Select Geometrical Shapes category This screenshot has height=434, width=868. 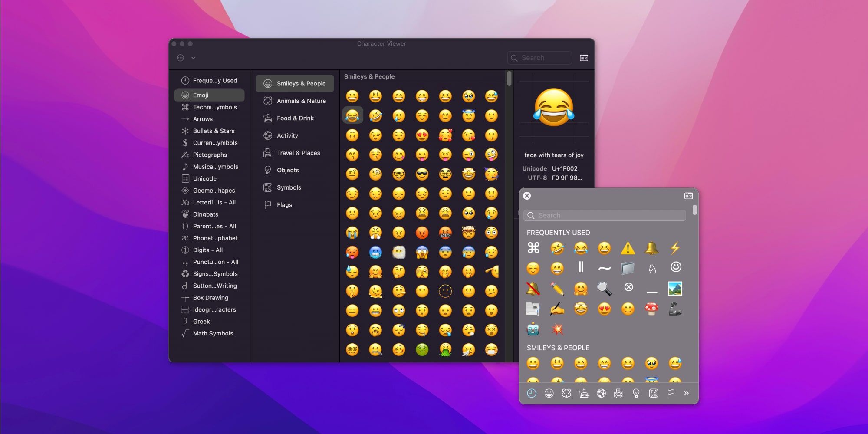[x=209, y=191]
